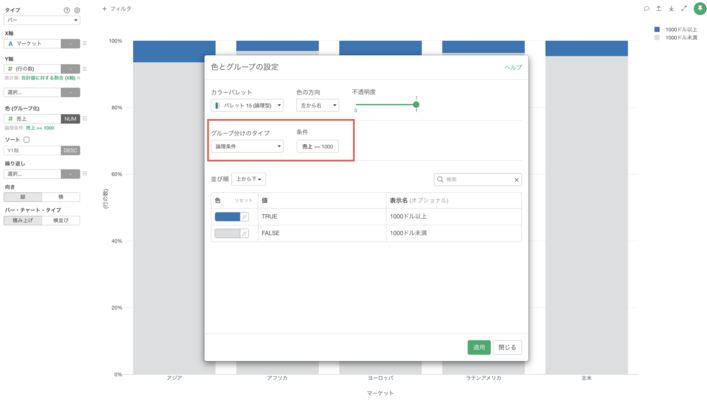Click the help question mark icon
Viewport: 707px width, 400px height.
point(67,9)
